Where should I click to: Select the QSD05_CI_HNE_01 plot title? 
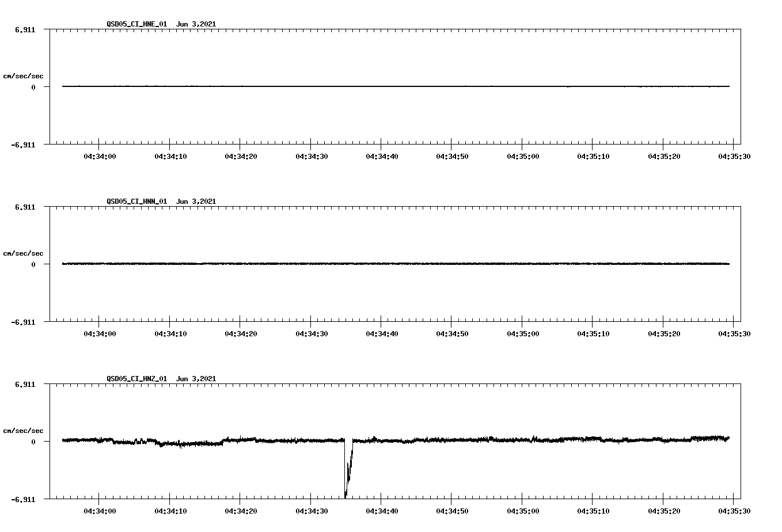(161, 24)
